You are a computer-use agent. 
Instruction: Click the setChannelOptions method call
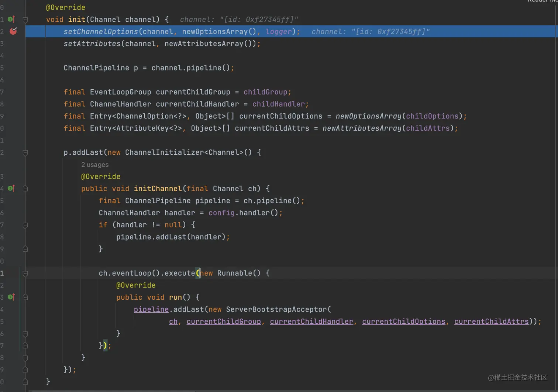pyautogui.click(x=101, y=31)
